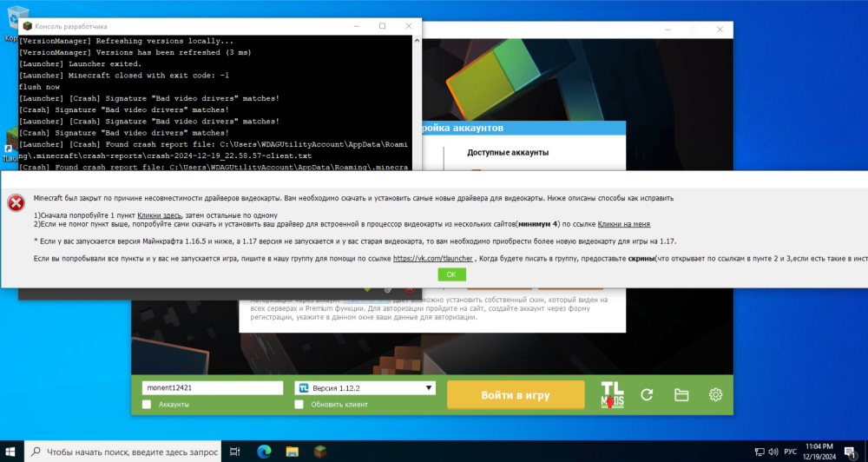
Task: Open TLauncher settings gear icon
Action: coord(715,395)
